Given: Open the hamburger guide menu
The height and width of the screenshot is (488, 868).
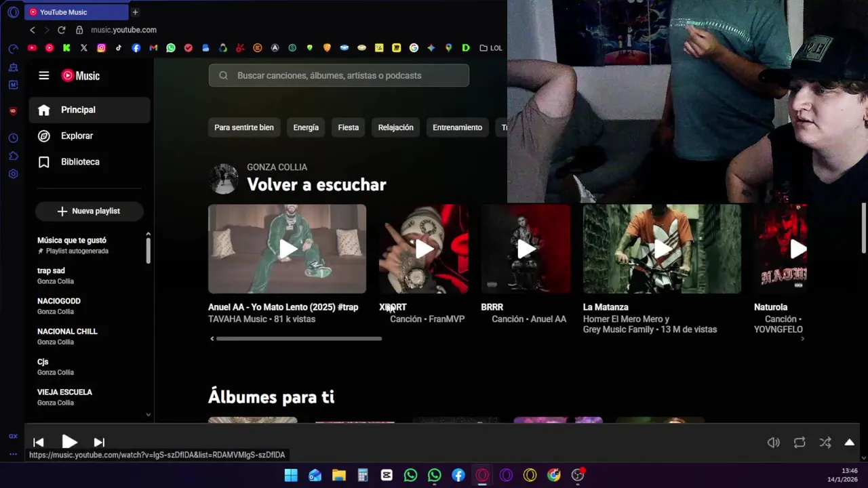Looking at the screenshot, I should [44, 76].
